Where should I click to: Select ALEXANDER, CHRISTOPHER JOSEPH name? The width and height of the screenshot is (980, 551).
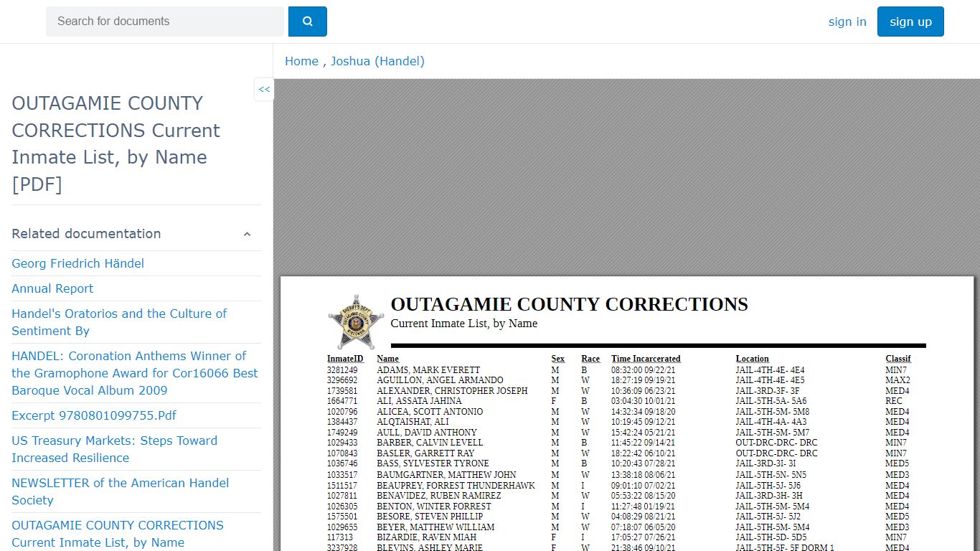coord(452,391)
